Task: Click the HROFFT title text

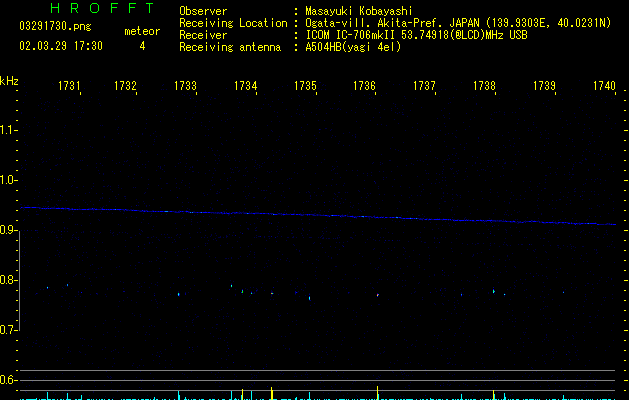Action: tap(102, 8)
